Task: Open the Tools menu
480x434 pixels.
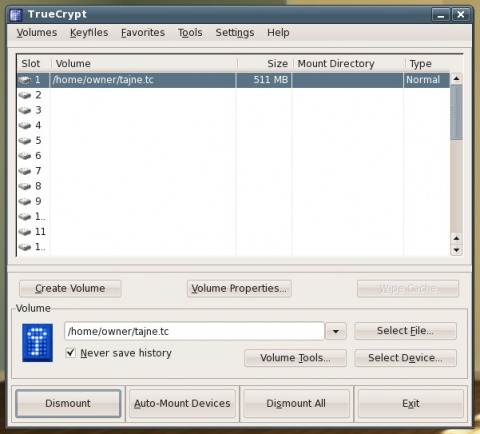Action: pyautogui.click(x=190, y=33)
